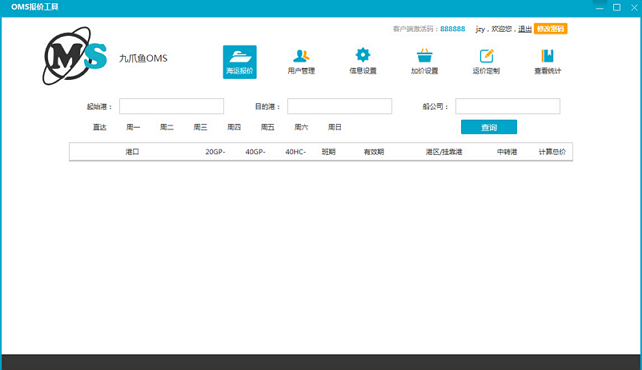The height and width of the screenshot is (370, 642).
Task: Toggle the 周三 weekday filter
Action: point(200,127)
